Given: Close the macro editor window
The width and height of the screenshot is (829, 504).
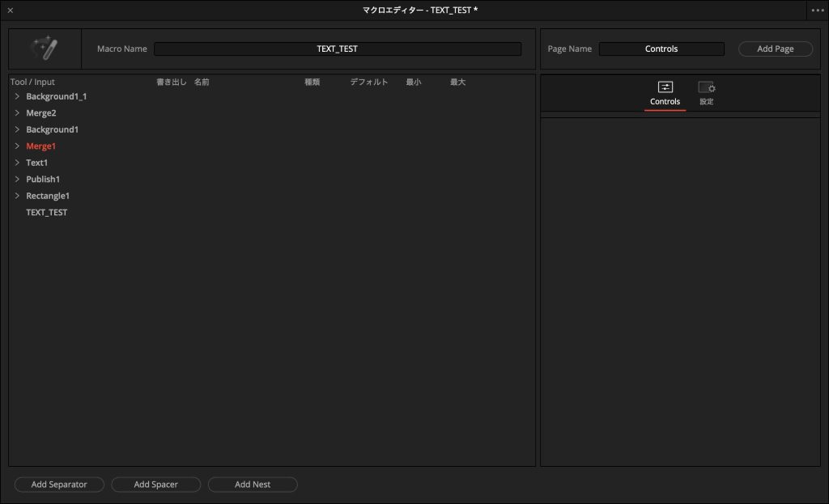Looking at the screenshot, I should point(10,10).
